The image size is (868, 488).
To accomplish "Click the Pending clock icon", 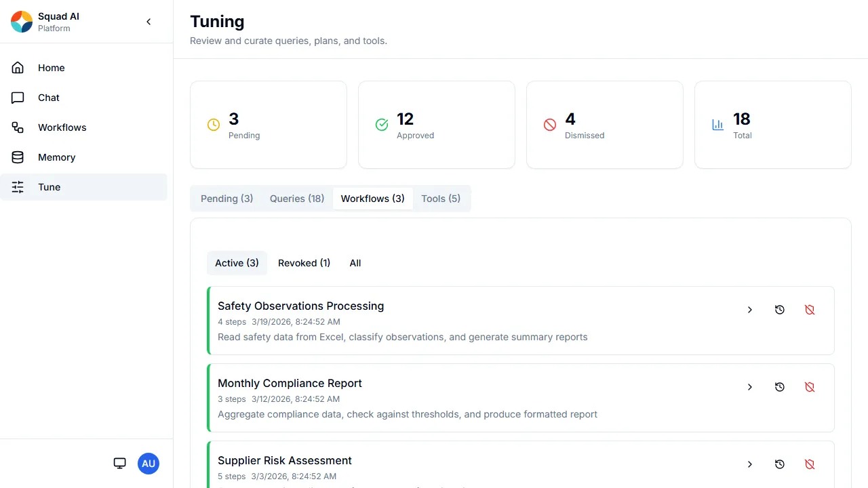I will 214,125.
